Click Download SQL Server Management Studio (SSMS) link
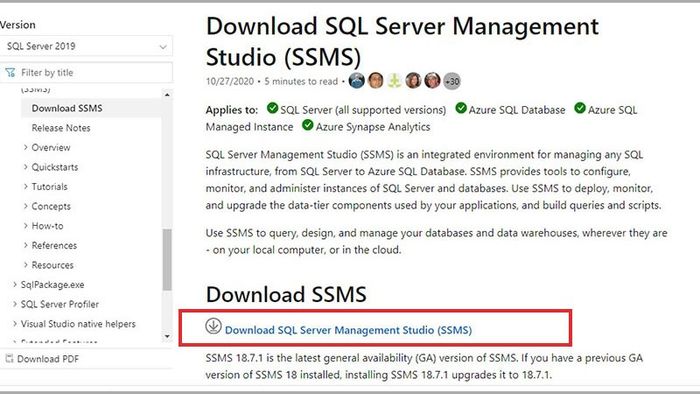Image resolution: width=700 pixels, height=394 pixels. pos(348,330)
